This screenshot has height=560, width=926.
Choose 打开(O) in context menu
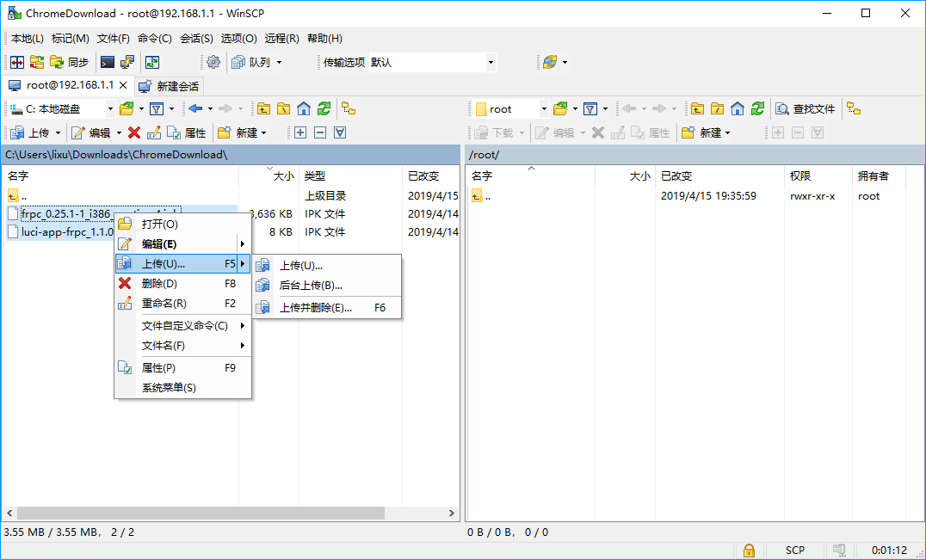pyautogui.click(x=183, y=225)
